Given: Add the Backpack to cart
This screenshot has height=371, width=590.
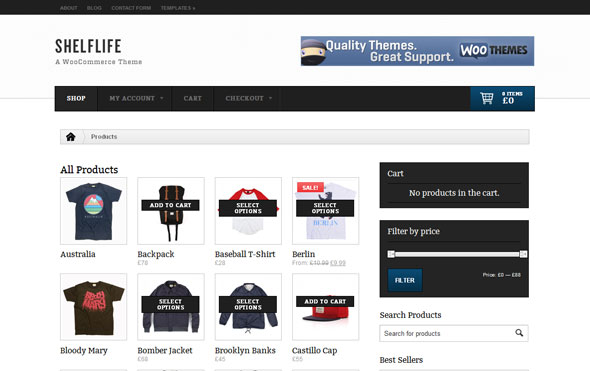Looking at the screenshot, I should pos(170,205).
